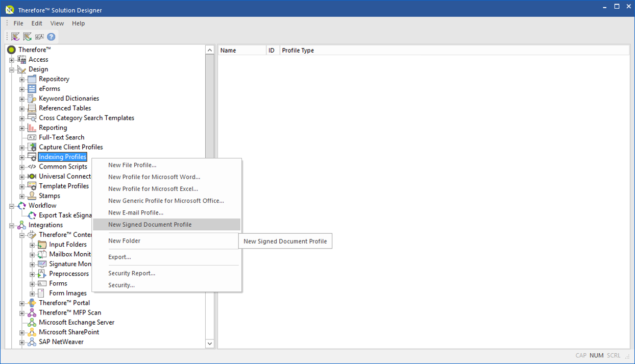Click the Keyword Dictionaries icon
This screenshot has width=635, height=364.
click(33, 98)
